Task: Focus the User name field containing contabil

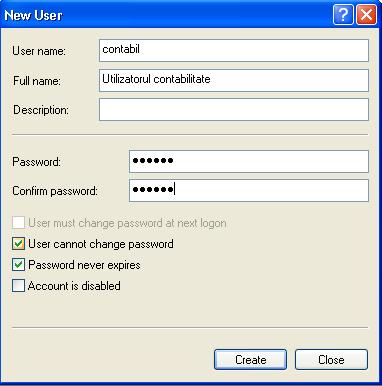Action: point(234,50)
